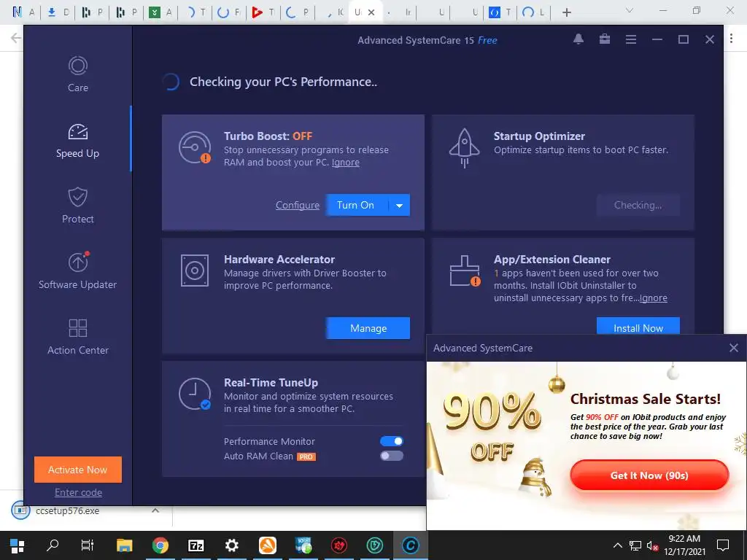
Task: Switch to Advanced SystemCare taskbar icon
Action: (410, 545)
